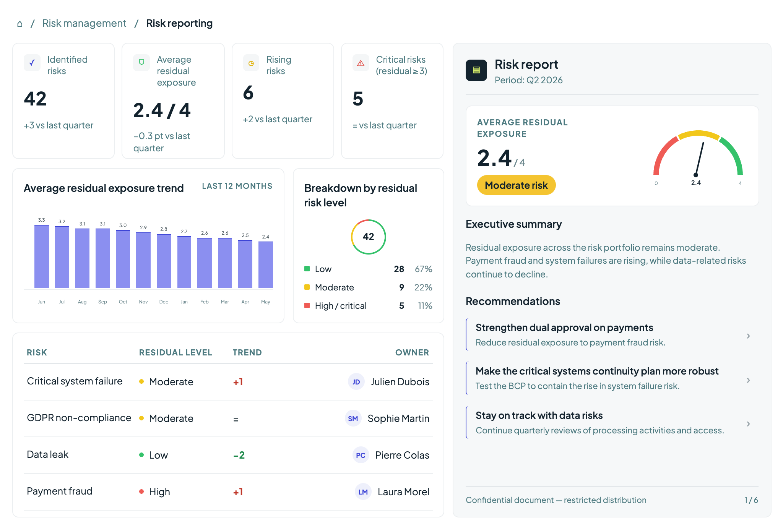Click the Critical risks warning triangle icon
783x532 pixels.
(361, 63)
